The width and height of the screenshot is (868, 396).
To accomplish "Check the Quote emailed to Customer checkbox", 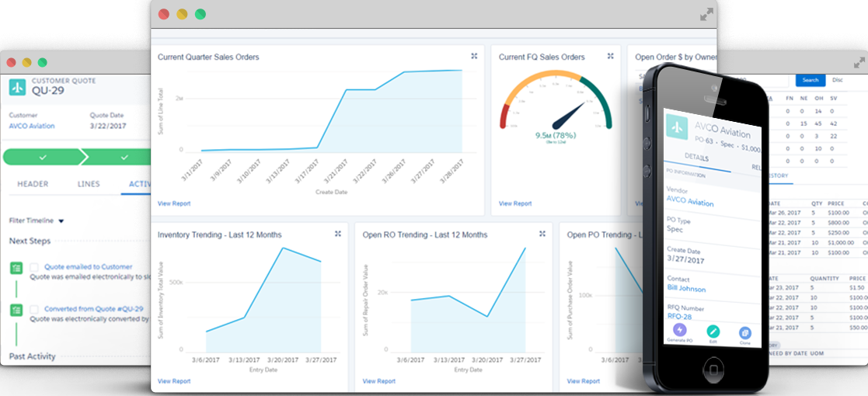I will (x=34, y=267).
